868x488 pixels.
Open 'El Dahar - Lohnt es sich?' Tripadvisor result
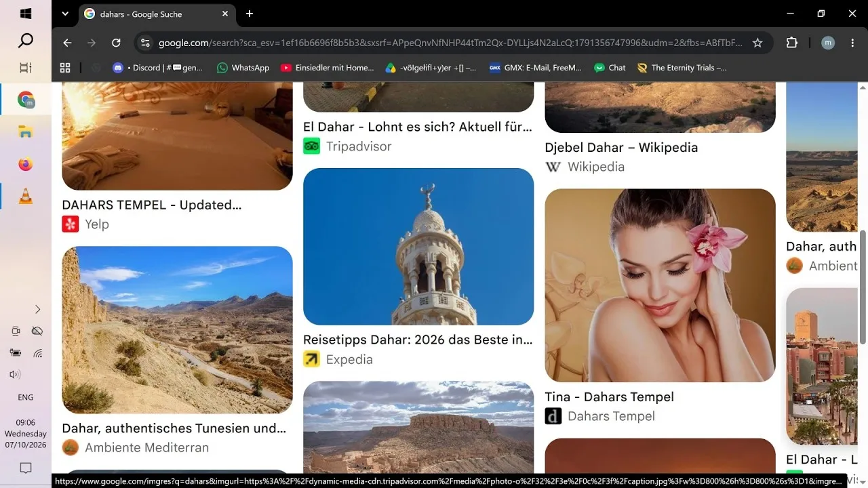[418, 127]
